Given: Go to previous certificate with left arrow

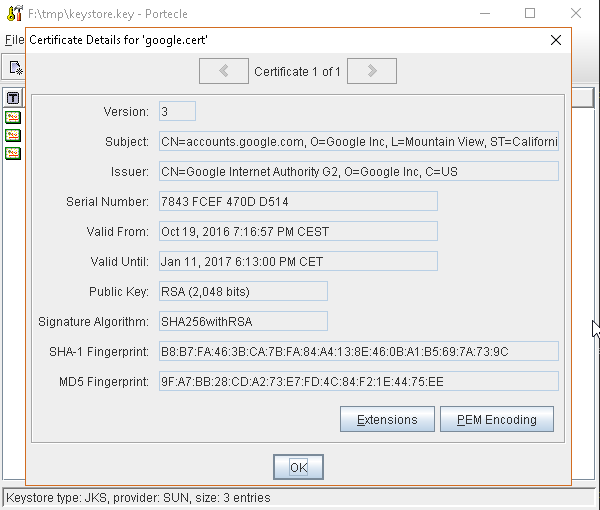Looking at the screenshot, I should [224, 71].
